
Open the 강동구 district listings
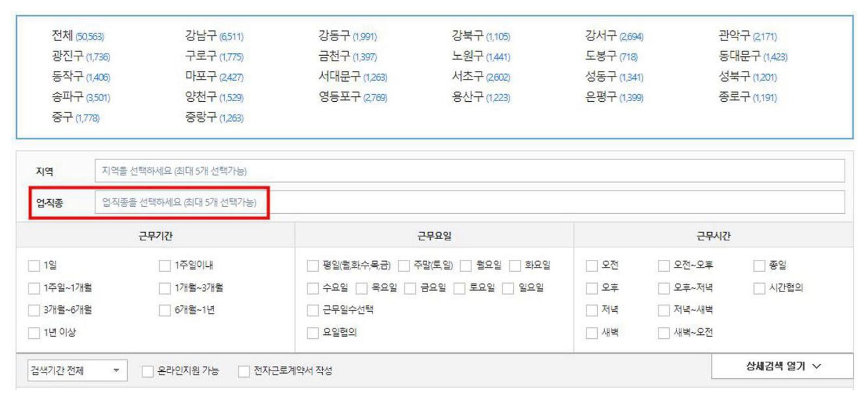click(348, 36)
